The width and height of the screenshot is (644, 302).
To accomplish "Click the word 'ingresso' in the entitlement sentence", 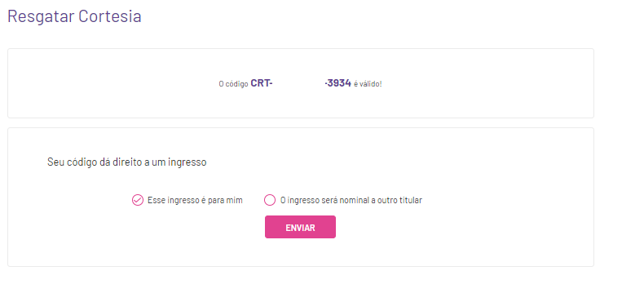I will 188,162.
